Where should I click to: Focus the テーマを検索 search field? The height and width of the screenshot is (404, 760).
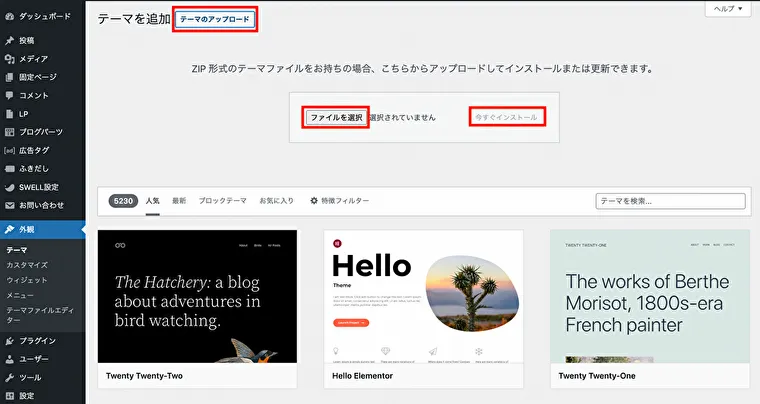[670, 201]
